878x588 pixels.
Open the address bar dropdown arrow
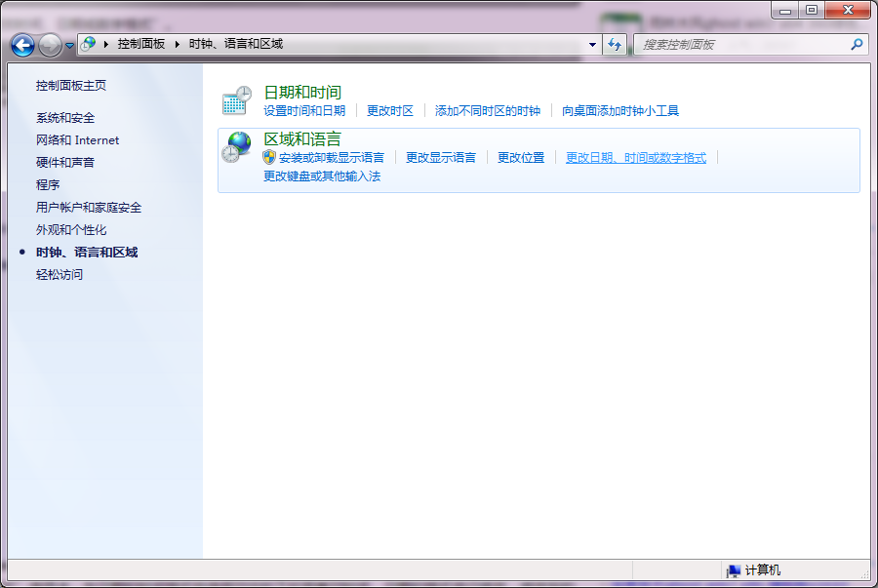[x=592, y=44]
